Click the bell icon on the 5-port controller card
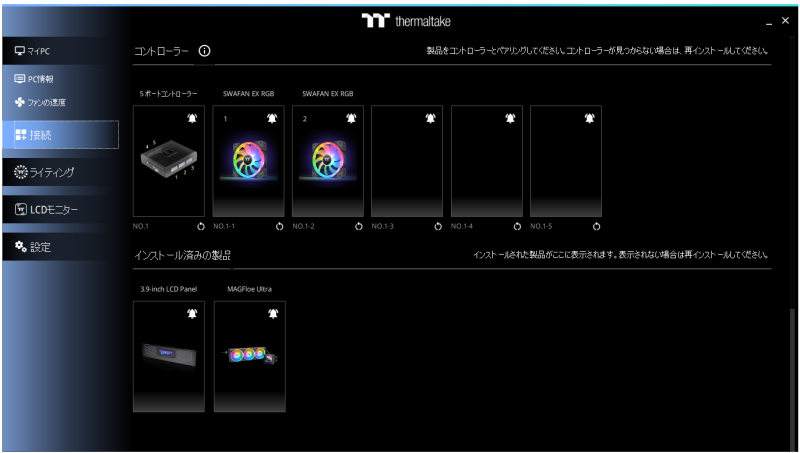The width and height of the screenshot is (800, 453). point(191,118)
